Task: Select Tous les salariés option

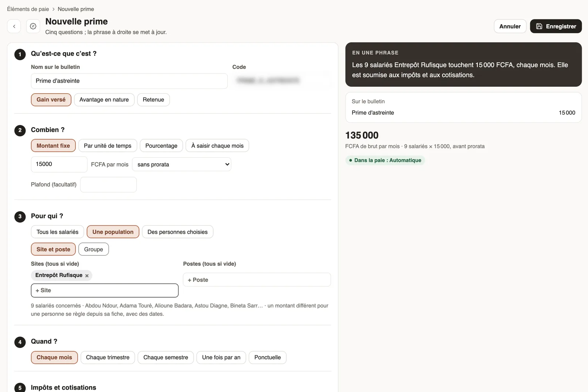Action: [x=57, y=232]
